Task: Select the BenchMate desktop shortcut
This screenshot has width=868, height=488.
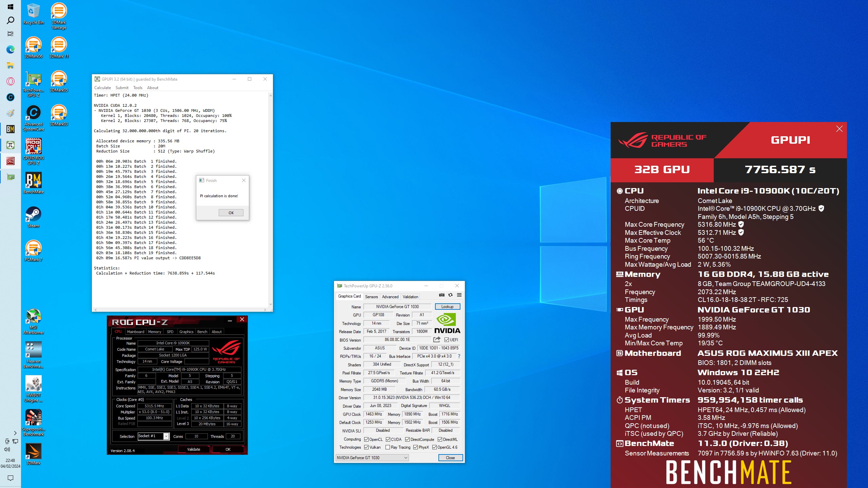Action: (34, 183)
